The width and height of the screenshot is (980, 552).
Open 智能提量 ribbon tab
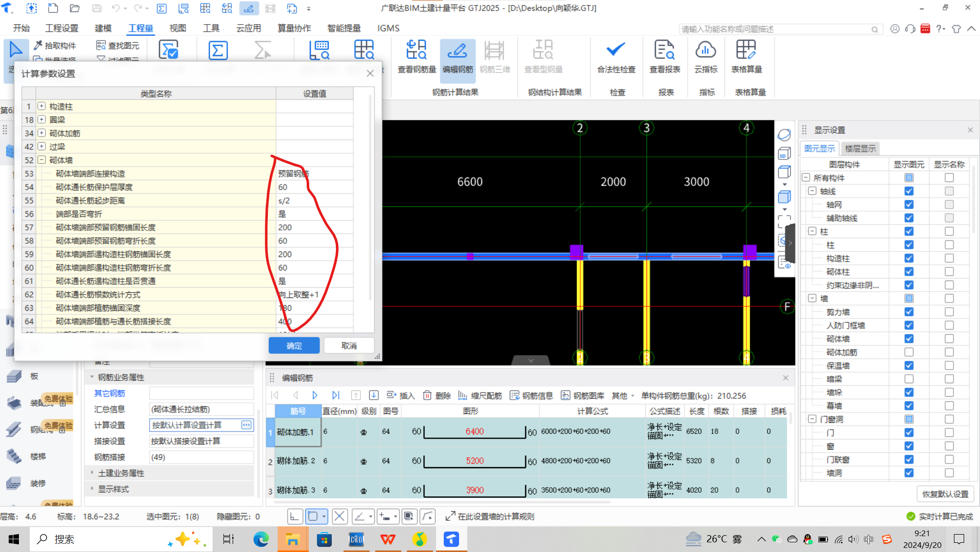pyautogui.click(x=344, y=28)
